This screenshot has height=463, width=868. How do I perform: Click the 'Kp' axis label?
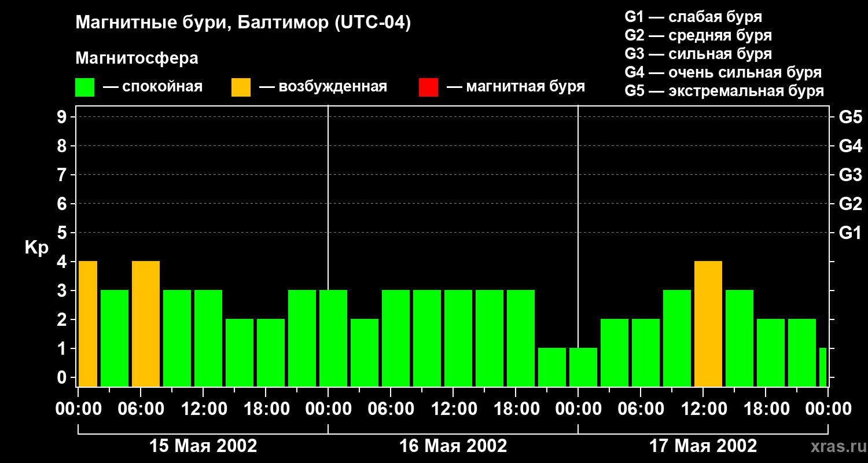pos(36,248)
